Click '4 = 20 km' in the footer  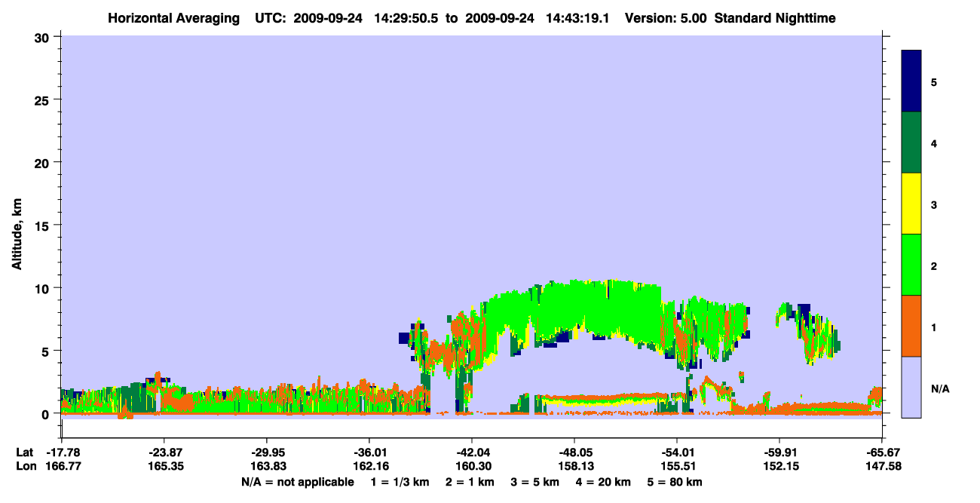pos(605,482)
